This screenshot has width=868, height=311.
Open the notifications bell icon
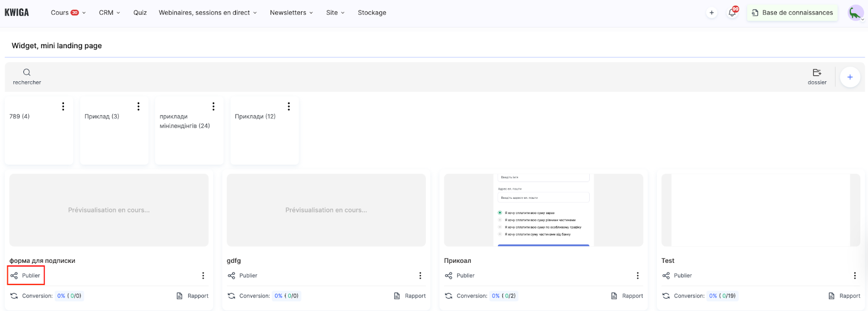732,12
